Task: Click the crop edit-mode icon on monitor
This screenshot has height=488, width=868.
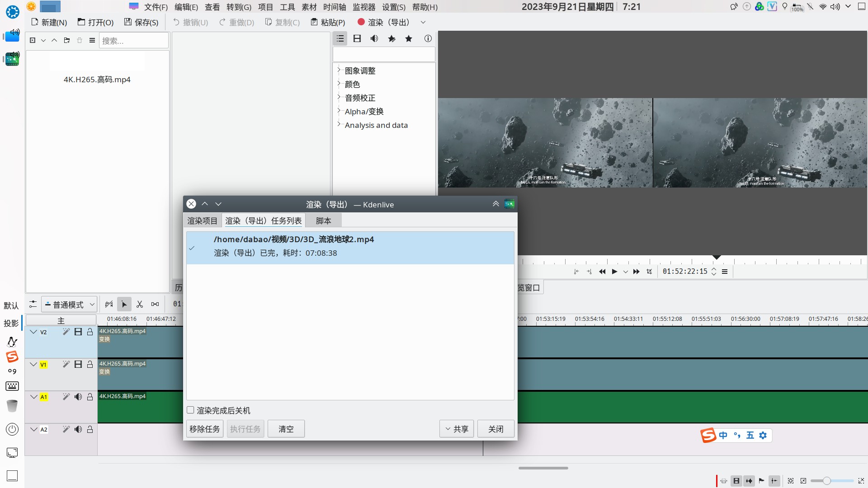Action: [x=650, y=272]
